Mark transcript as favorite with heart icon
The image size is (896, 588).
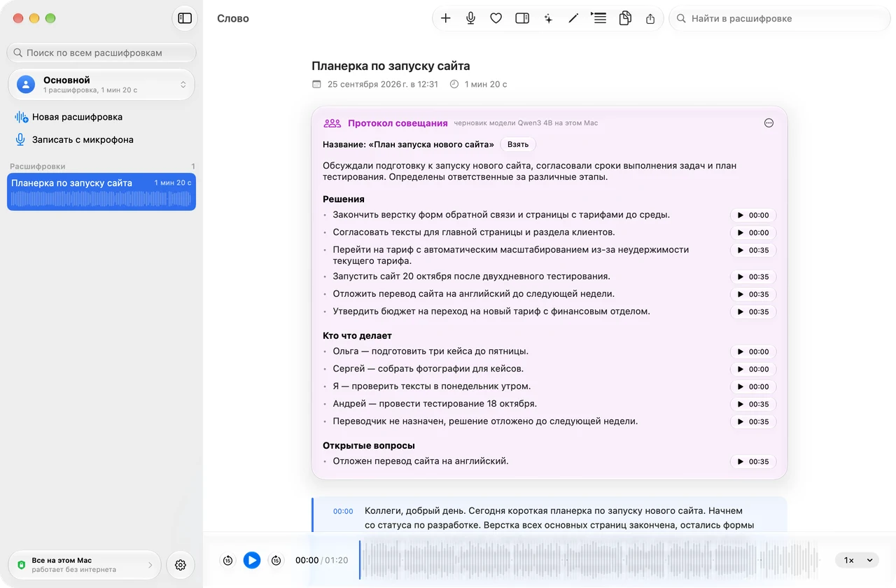pos(496,19)
